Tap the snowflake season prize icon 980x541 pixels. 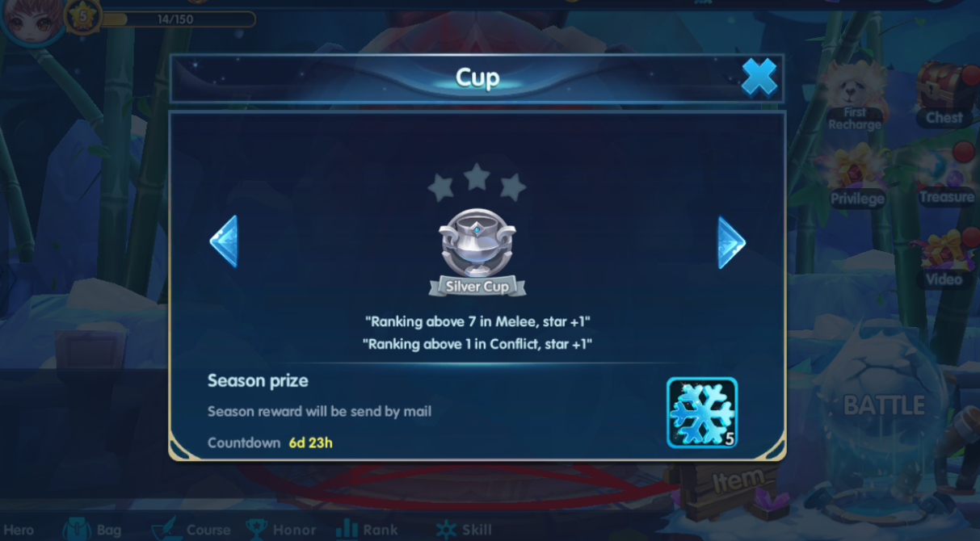(702, 413)
